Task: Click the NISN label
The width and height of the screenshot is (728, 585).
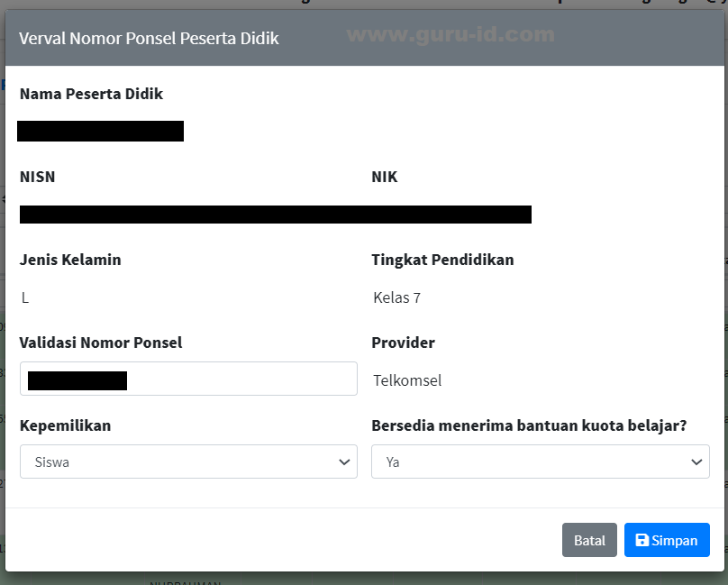Action: tap(37, 177)
